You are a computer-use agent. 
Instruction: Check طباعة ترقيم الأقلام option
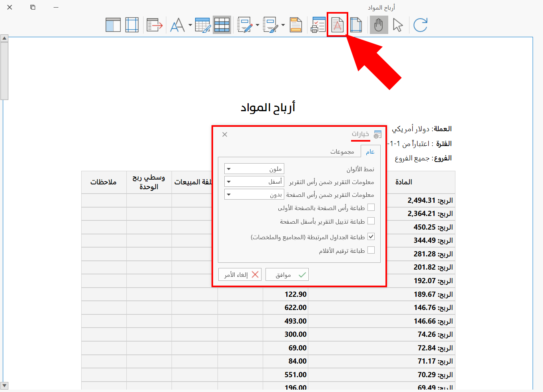pyautogui.click(x=371, y=250)
